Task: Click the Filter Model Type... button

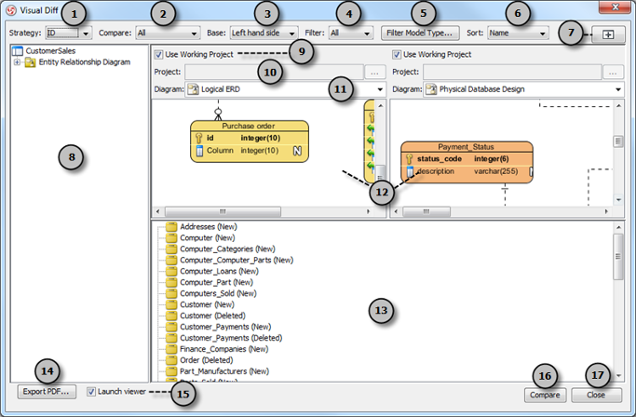Action: coord(420,33)
